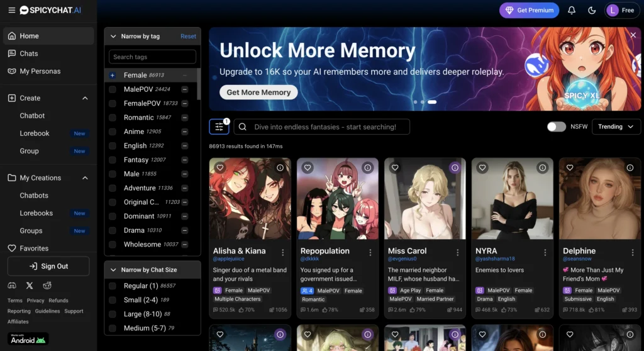
Task: Open the Trending sort dropdown
Action: point(616,126)
